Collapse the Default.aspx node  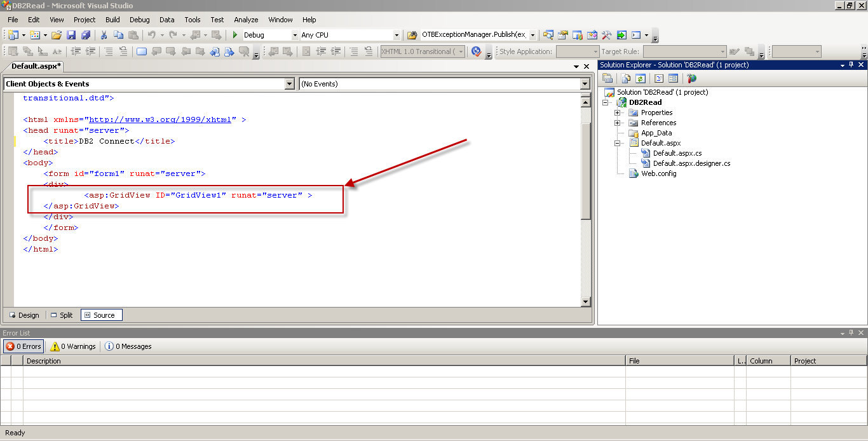[x=617, y=143]
